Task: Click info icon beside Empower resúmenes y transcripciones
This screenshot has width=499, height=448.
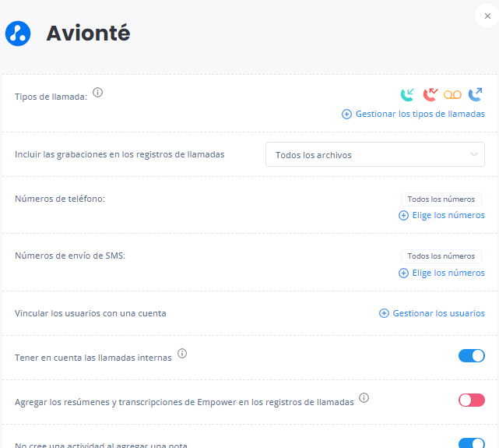Action: [364, 397]
